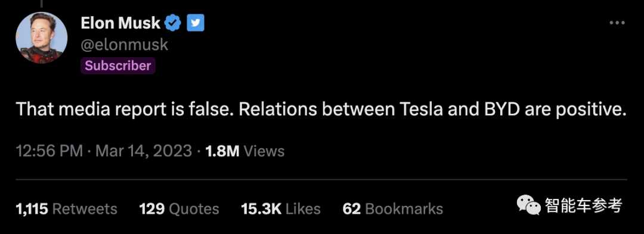644x234 pixels.
Task: View the 1.8M Views analytics
Action: (x=244, y=151)
